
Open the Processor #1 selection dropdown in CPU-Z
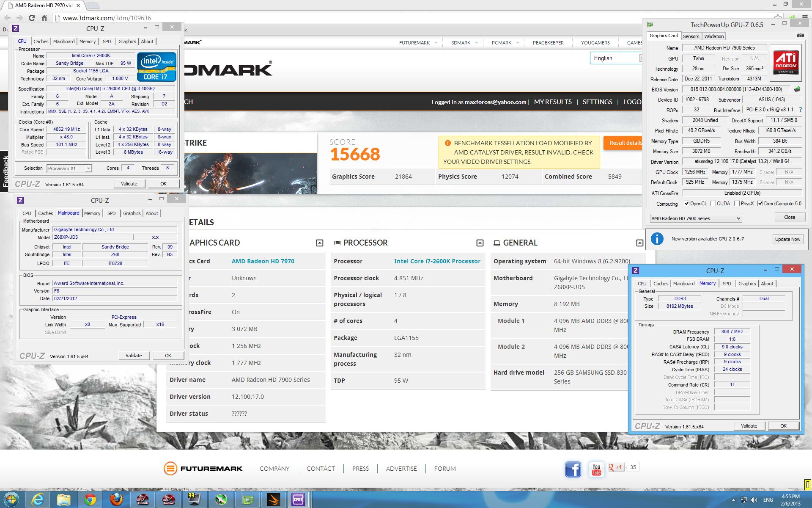pos(69,168)
